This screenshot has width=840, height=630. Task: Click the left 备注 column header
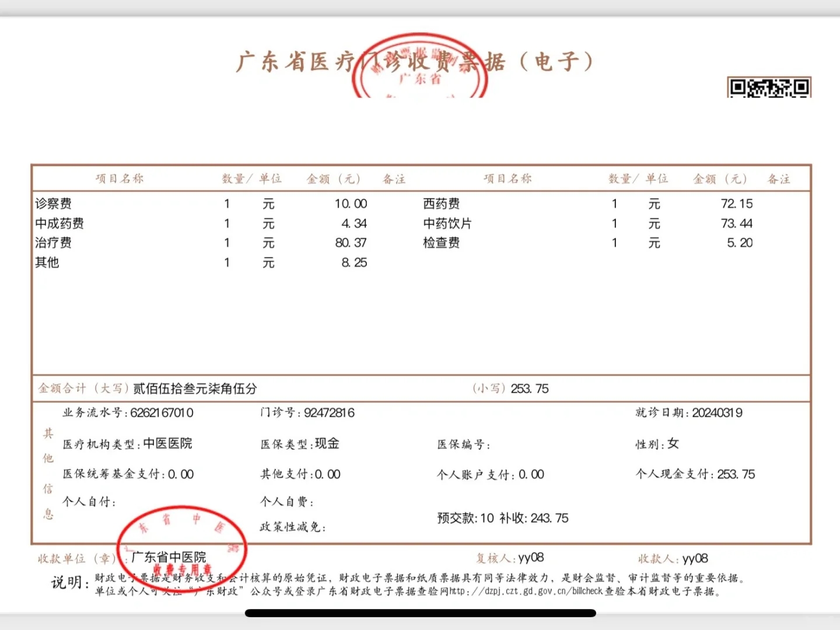394,179
